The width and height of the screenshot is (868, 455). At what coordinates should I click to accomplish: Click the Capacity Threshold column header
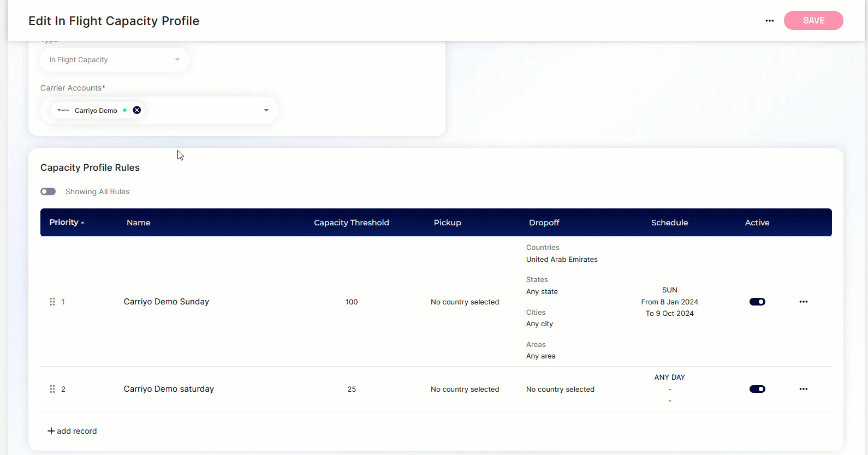coord(351,223)
